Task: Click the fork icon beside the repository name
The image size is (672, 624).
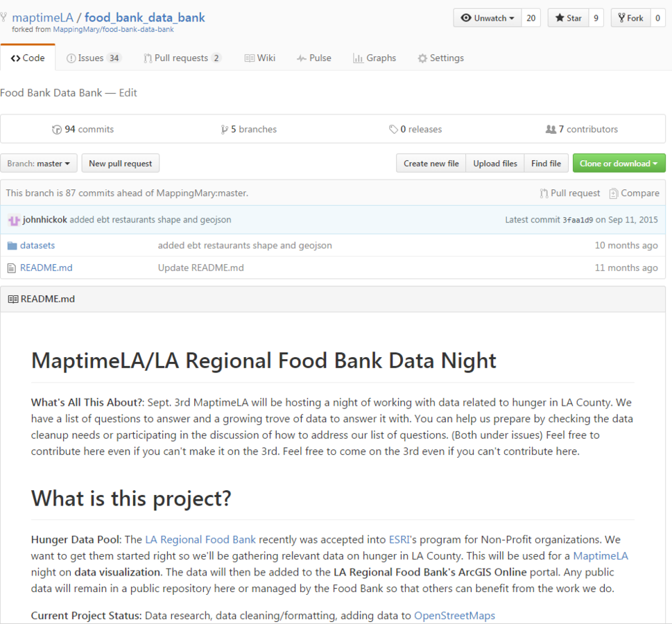Action: (4, 17)
